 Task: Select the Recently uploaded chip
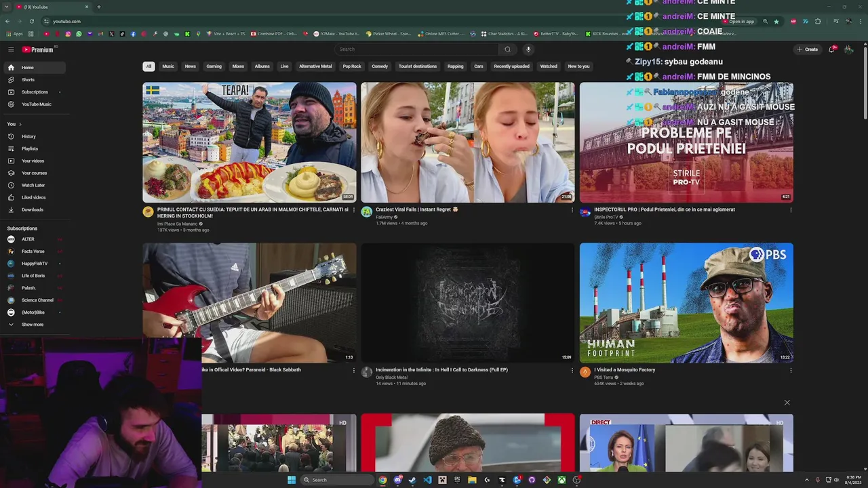511,66
